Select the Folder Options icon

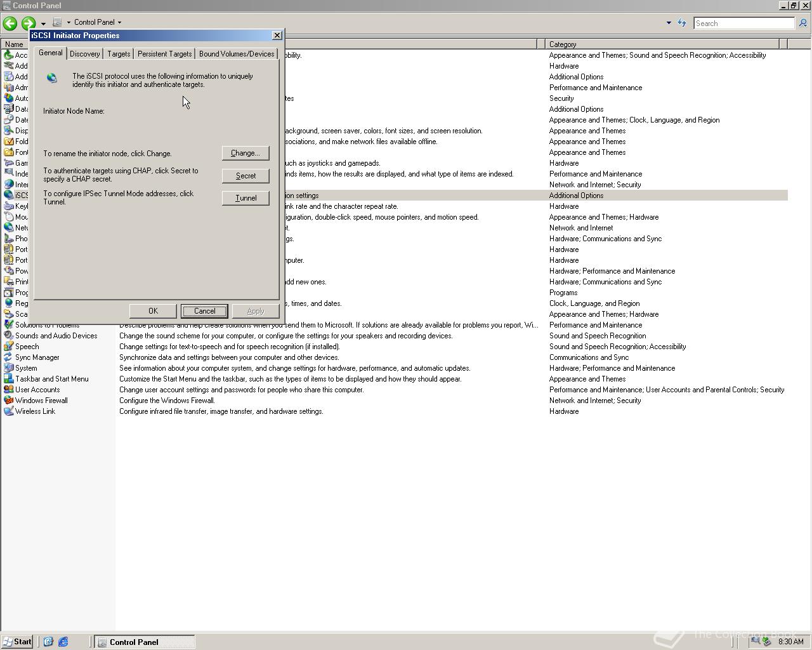point(8,142)
